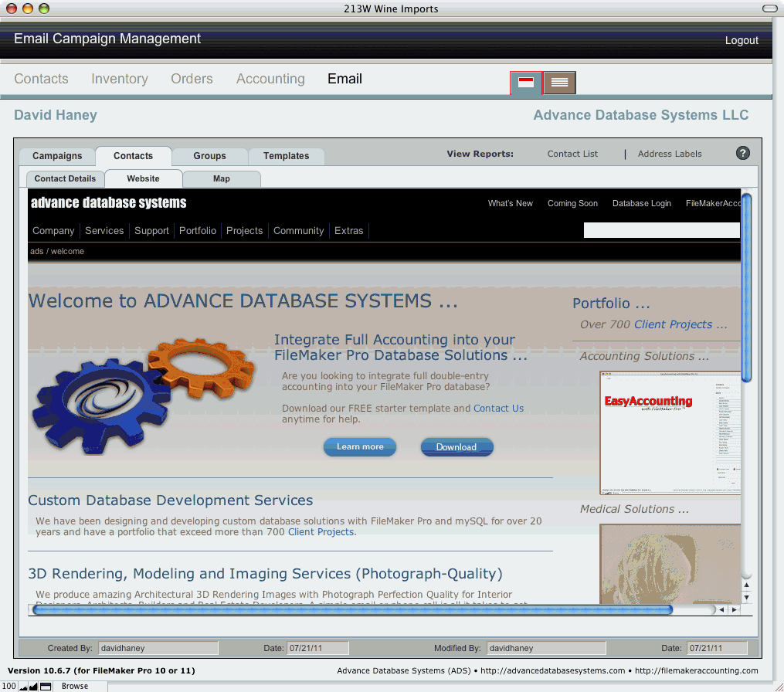Viewport: 784px width, 692px height.
Task: Open the Email module
Action: [x=344, y=79]
